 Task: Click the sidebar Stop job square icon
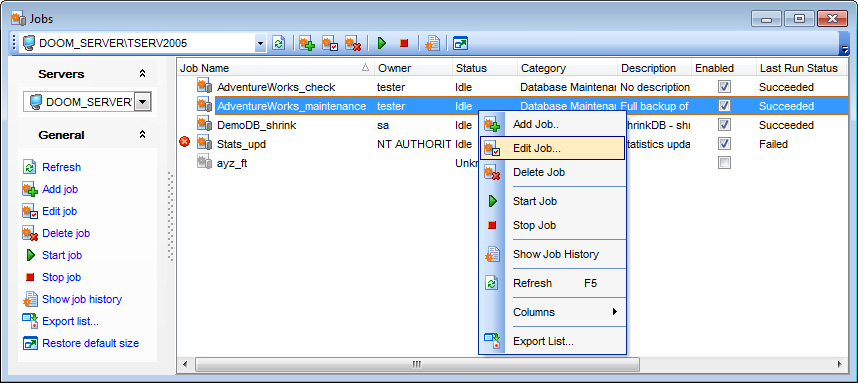point(30,277)
